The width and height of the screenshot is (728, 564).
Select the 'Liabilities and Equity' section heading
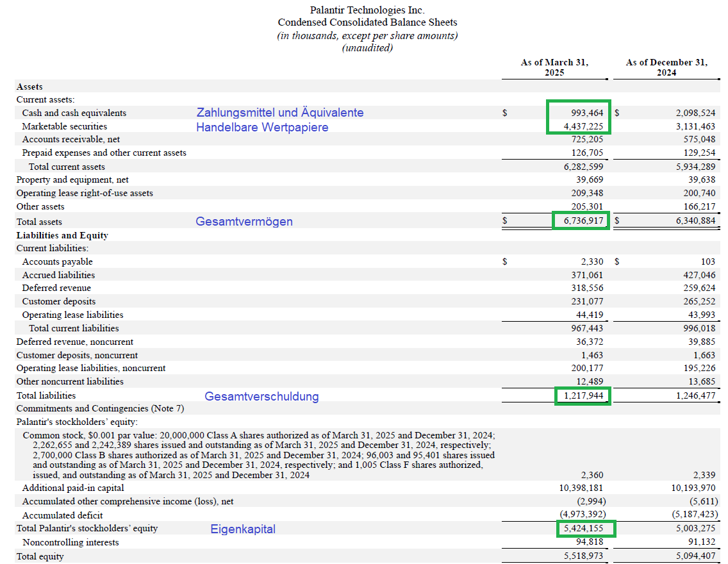(62, 235)
